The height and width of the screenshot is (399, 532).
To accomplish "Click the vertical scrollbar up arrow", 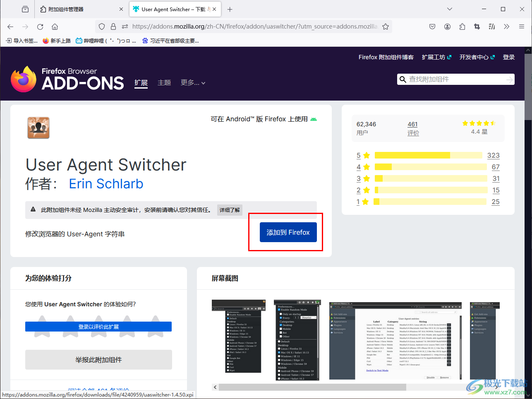I will click(x=528, y=50).
